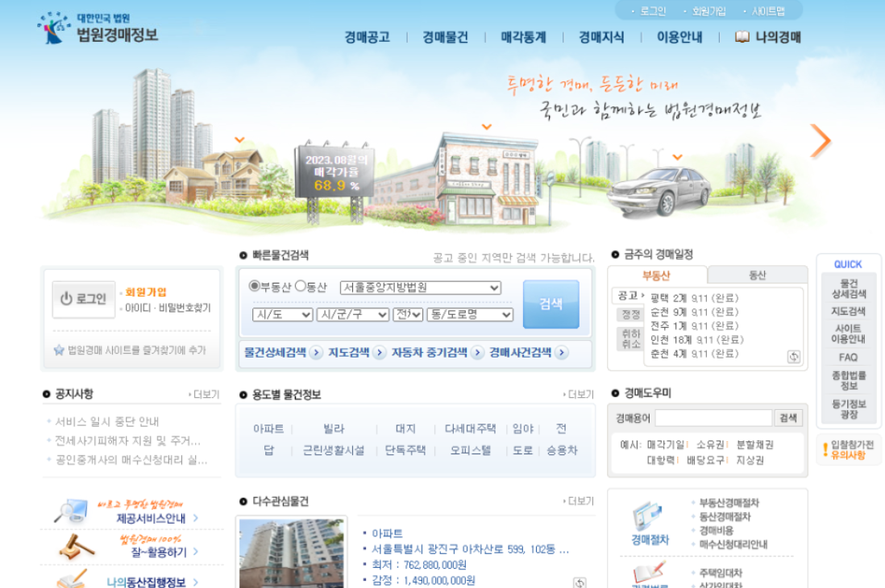Click the power icon login button
Image resolution: width=885 pixels, height=588 pixels.
pos(84,299)
